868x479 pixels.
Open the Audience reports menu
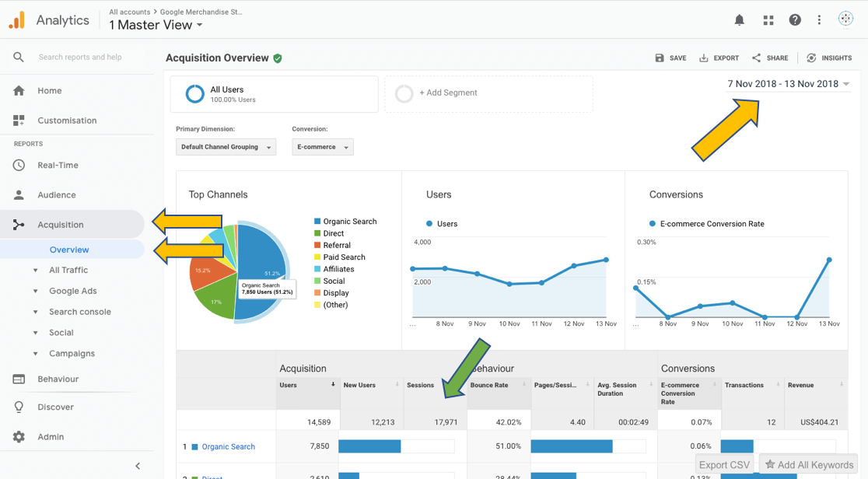[57, 195]
